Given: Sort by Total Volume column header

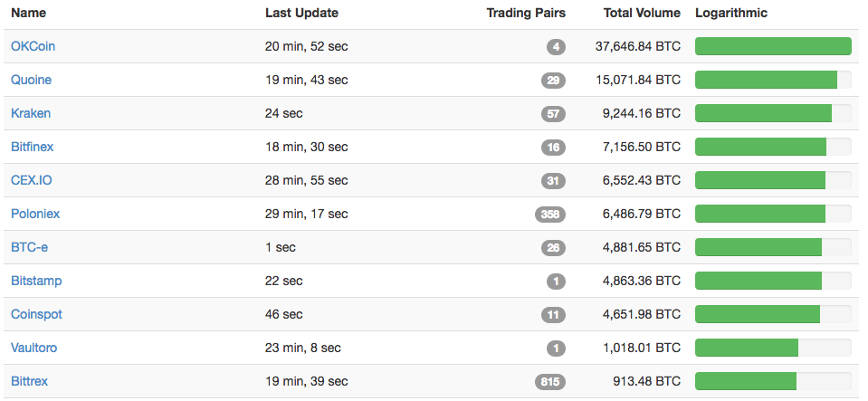Looking at the screenshot, I should (x=643, y=13).
